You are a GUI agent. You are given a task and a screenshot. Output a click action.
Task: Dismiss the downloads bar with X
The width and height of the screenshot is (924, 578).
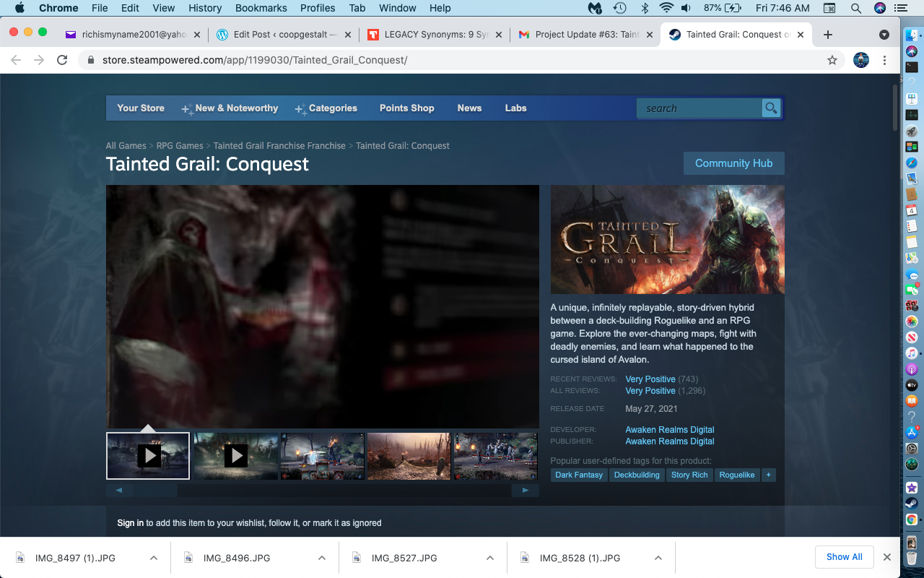pyautogui.click(x=887, y=557)
